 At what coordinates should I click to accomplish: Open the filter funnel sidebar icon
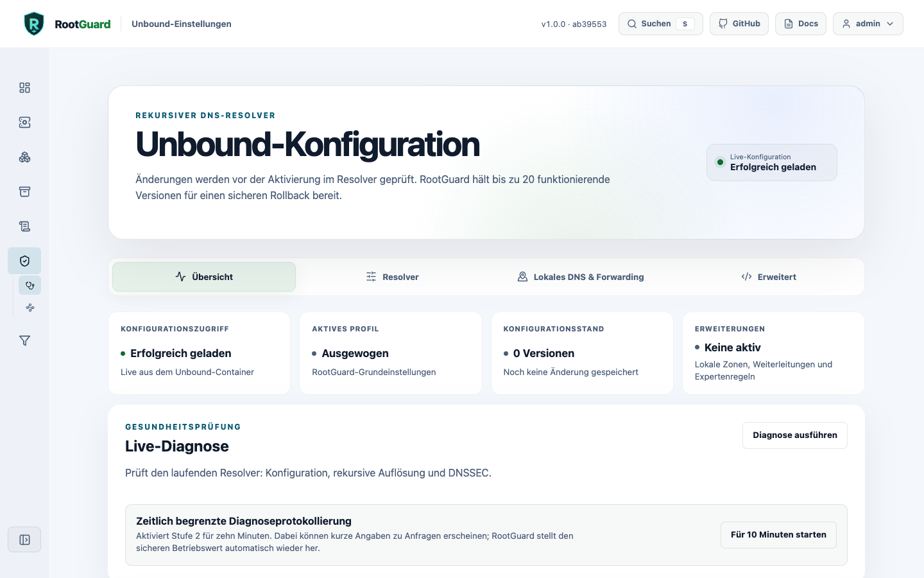(x=24, y=340)
